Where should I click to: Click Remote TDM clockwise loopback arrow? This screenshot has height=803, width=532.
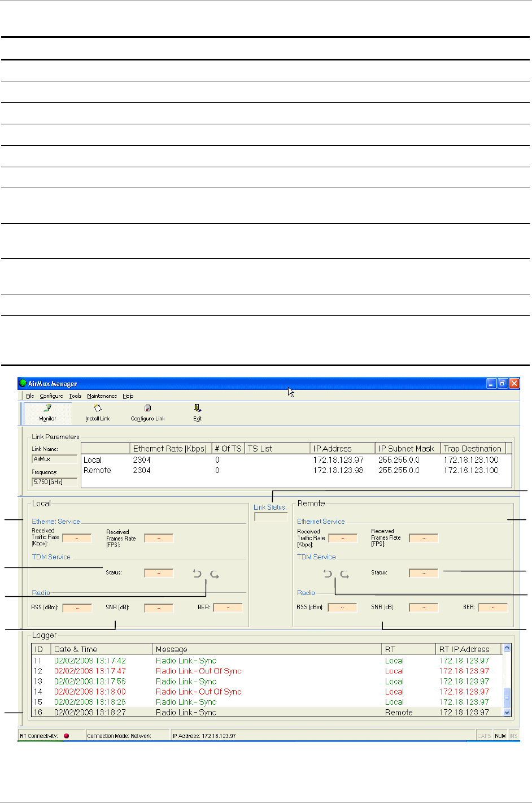(345, 574)
